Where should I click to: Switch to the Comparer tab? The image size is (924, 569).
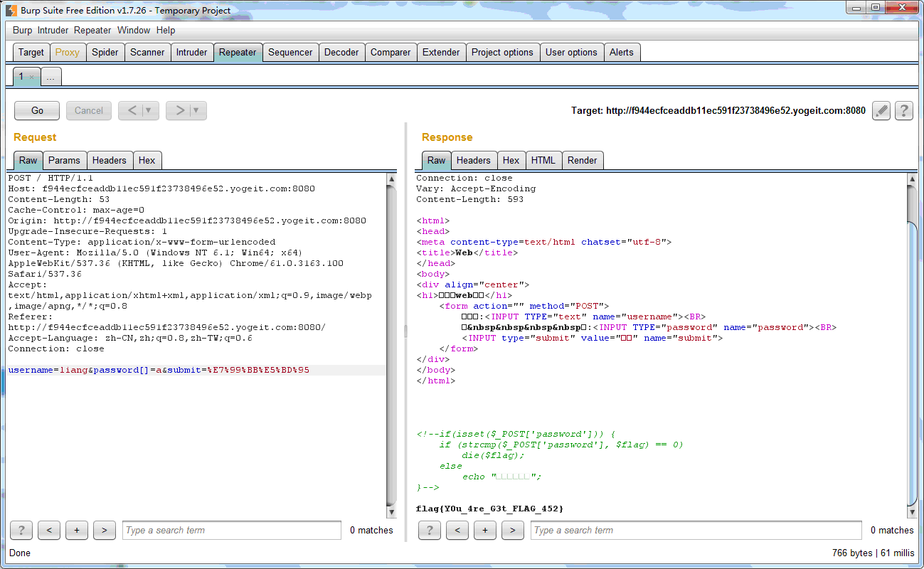[x=391, y=52]
